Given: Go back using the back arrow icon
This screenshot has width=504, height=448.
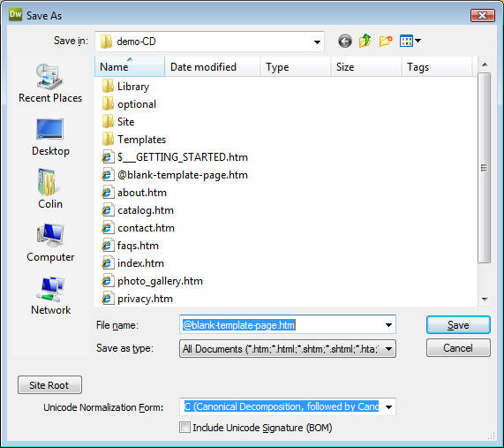Looking at the screenshot, I should [x=345, y=42].
